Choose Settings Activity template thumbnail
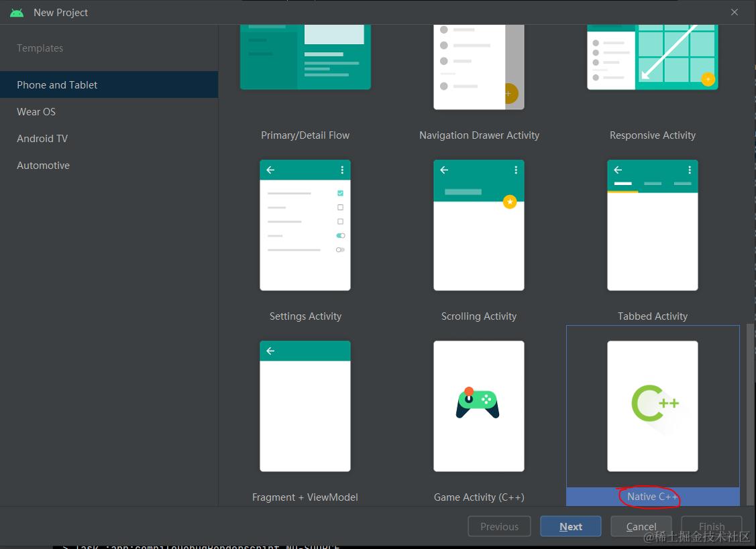The width and height of the screenshot is (756, 549). point(305,225)
